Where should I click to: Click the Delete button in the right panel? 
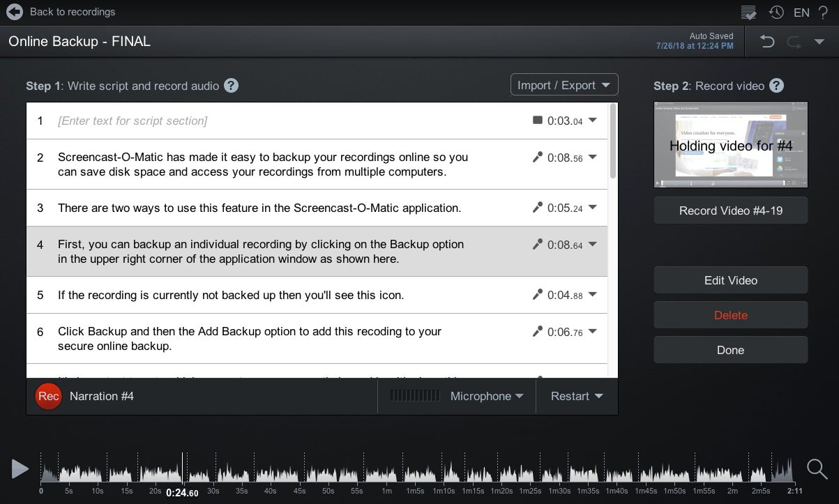(x=730, y=314)
